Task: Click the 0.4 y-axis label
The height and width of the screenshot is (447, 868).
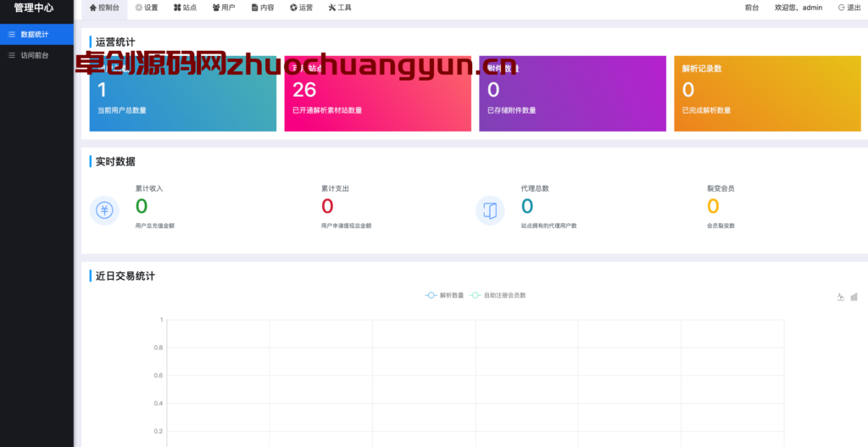Action: (x=159, y=403)
